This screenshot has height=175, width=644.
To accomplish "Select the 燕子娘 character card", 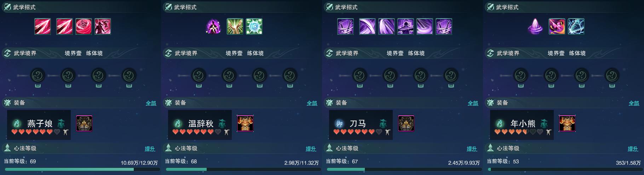I will (x=39, y=125).
